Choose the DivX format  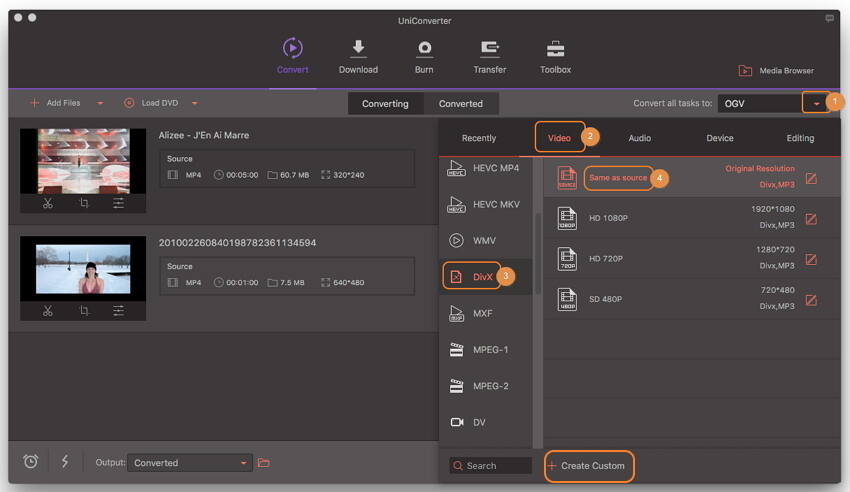tap(485, 277)
